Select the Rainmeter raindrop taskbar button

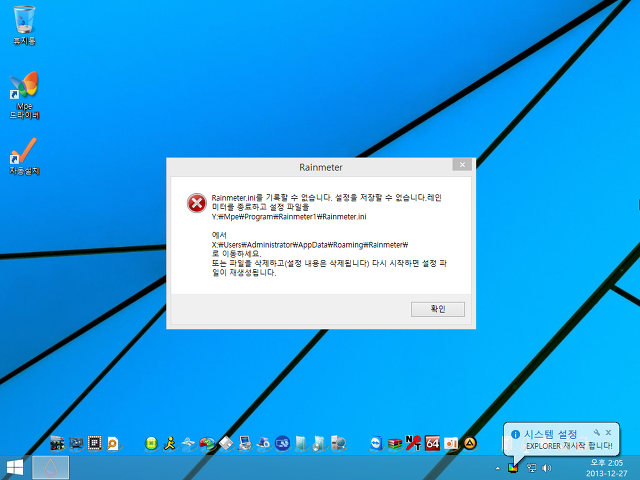click(50, 468)
